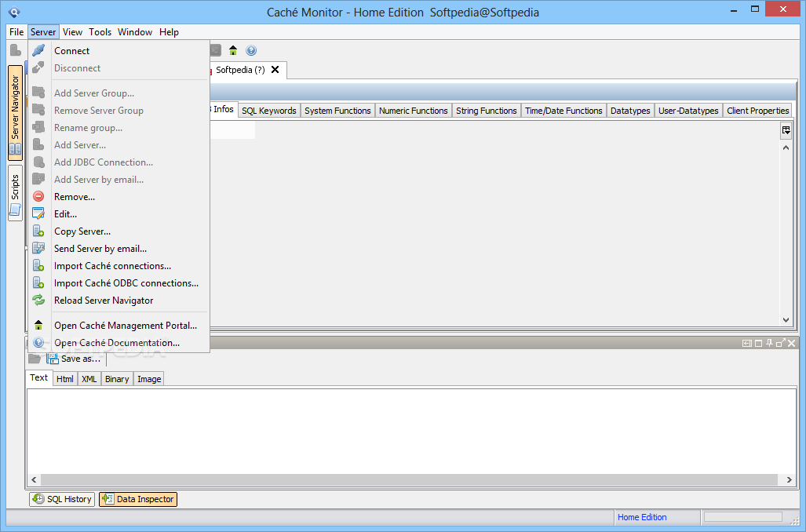Switch to the Numeric Functions tab
Image resolution: width=806 pixels, height=532 pixels.
[414, 111]
